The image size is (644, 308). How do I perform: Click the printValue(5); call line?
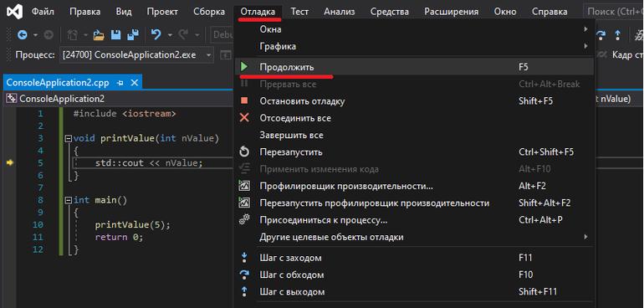(x=132, y=225)
